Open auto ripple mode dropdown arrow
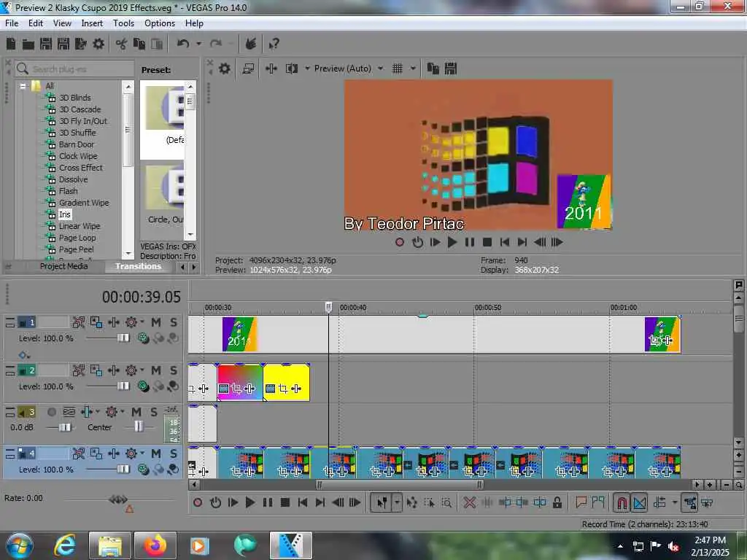Screen dimensions: 747x560 [x=675, y=502]
